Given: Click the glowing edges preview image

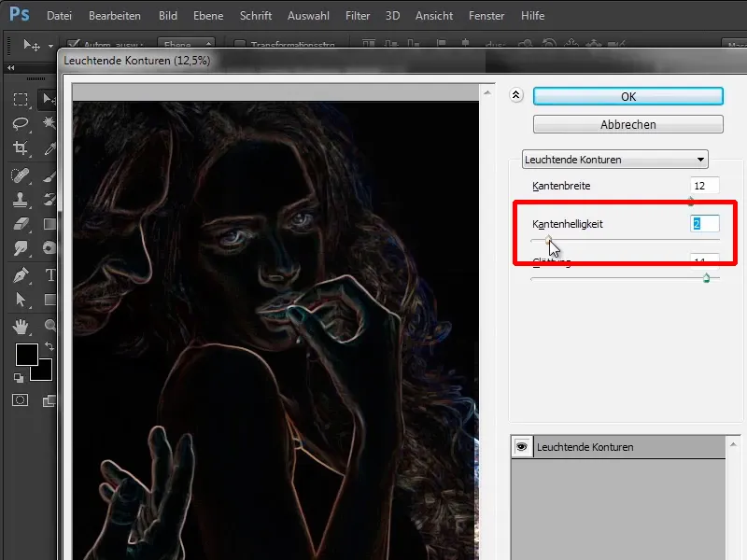Looking at the screenshot, I should coord(275,330).
